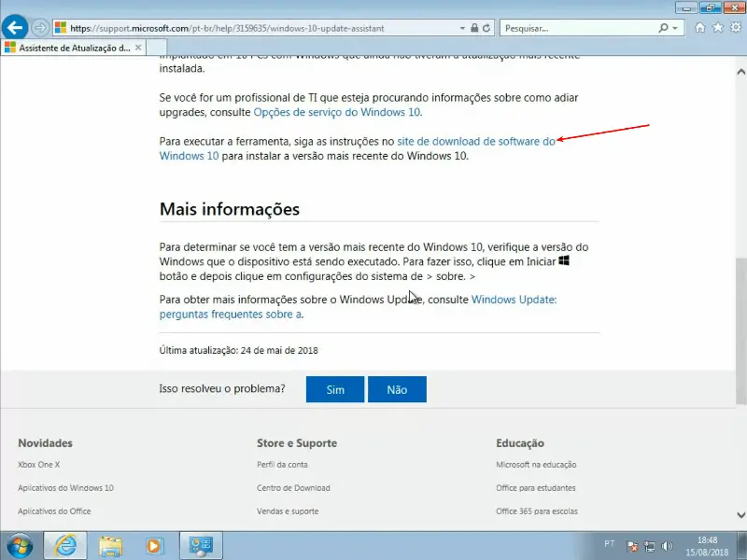Open Aplicativos do Office footer link

pyautogui.click(x=54, y=511)
